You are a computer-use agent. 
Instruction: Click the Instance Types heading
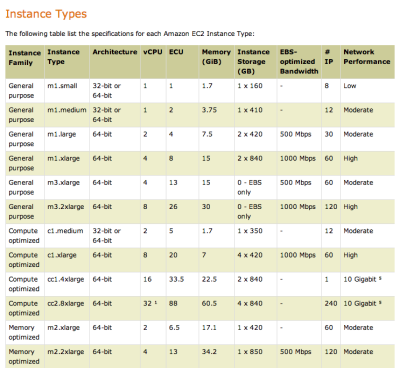tap(46, 14)
